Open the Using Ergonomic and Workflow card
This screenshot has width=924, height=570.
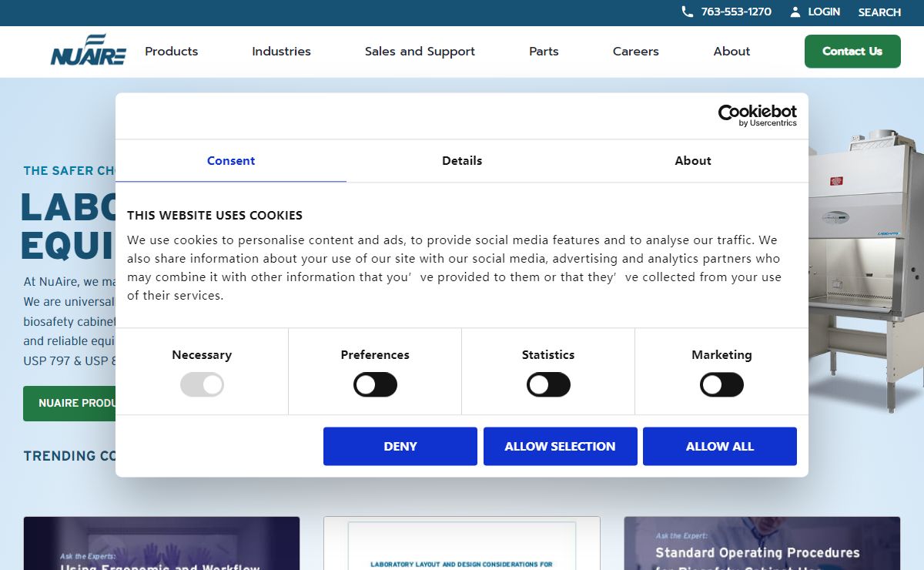pyautogui.click(x=162, y=543)
